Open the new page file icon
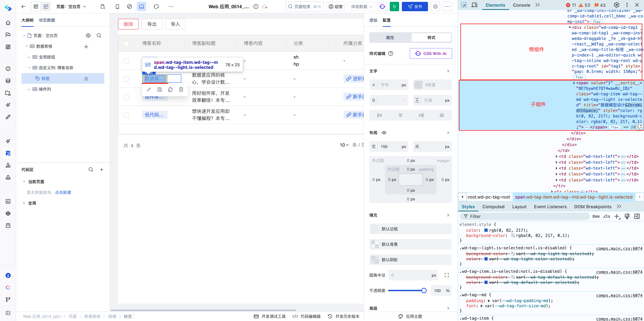The width and height of the screenshot is (644, 321). pyautogui.click(x=103, y=7)
